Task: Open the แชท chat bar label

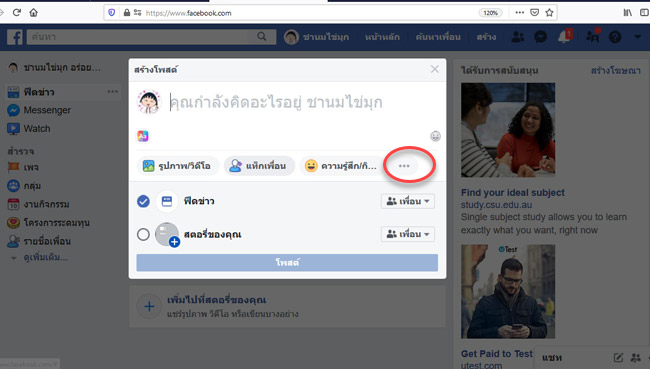Action: coord(552,357)
